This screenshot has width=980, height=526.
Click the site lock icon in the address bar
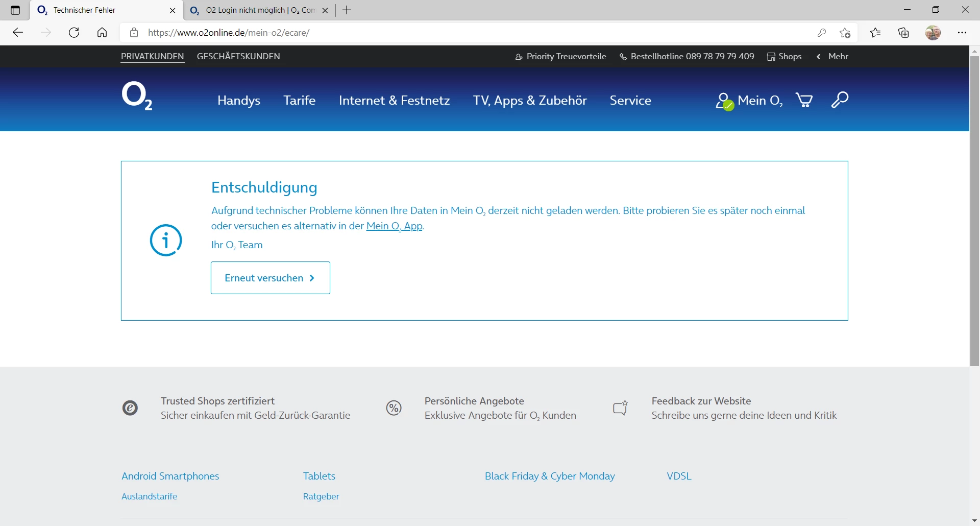point(134,33)
